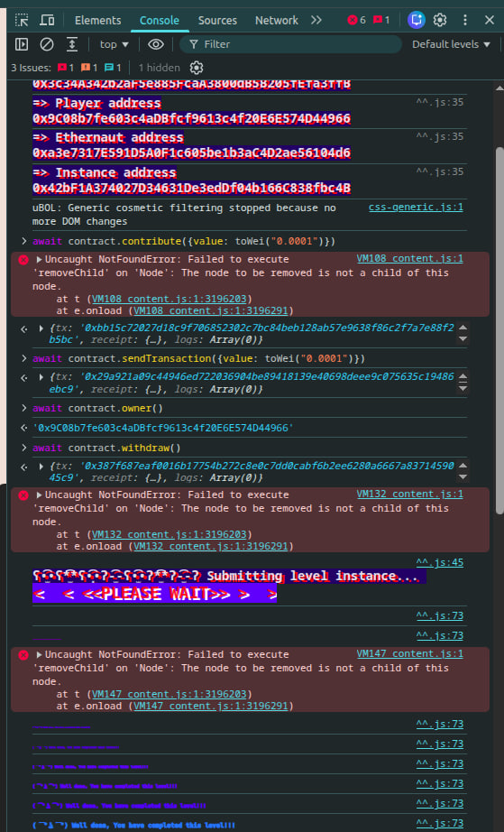Click the owner address result '0x9C08b7fe...'

coord(163,428)
